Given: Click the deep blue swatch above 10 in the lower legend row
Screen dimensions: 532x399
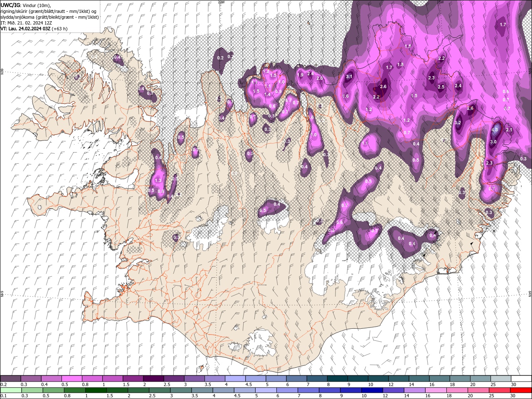Looking at the screenshot, I should click(372, 390).
